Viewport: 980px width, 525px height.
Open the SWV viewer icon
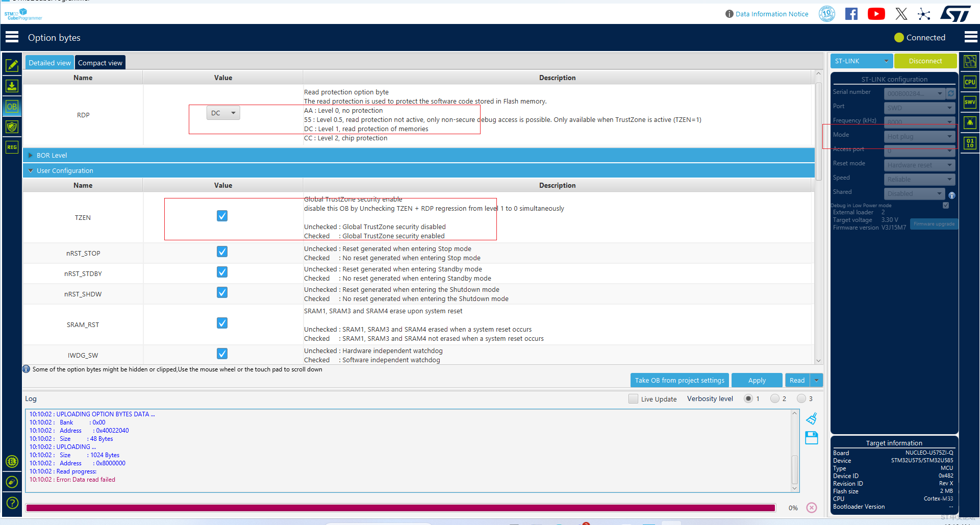970,102
